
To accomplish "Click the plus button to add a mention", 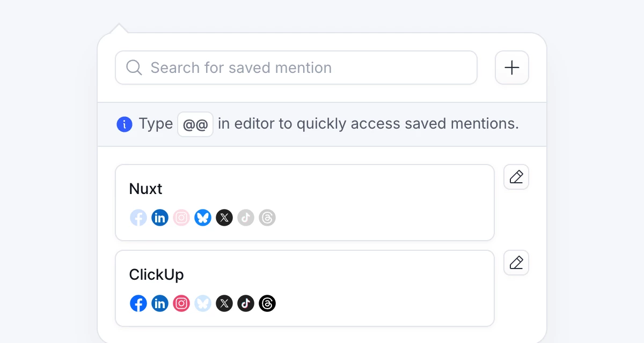I will (511, 68).
